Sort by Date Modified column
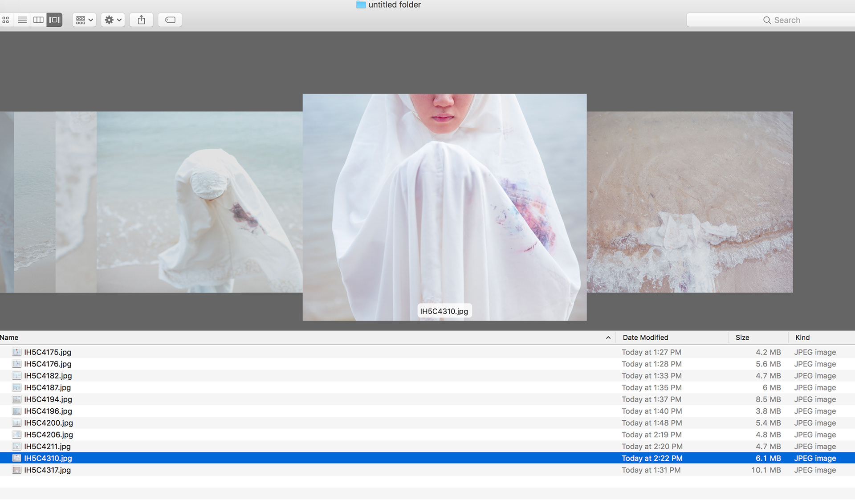This screenshot has height=504, width=855. [672, 337]
